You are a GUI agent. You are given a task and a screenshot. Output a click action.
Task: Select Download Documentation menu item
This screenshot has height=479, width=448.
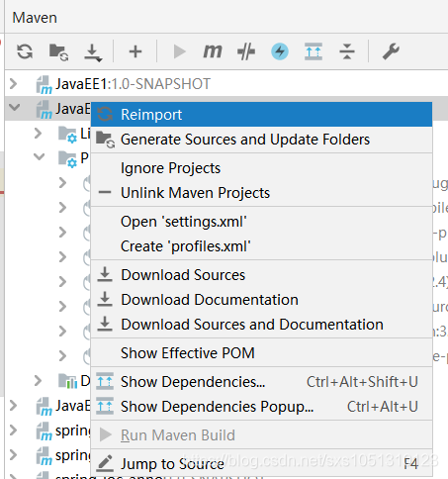[261, 300]
